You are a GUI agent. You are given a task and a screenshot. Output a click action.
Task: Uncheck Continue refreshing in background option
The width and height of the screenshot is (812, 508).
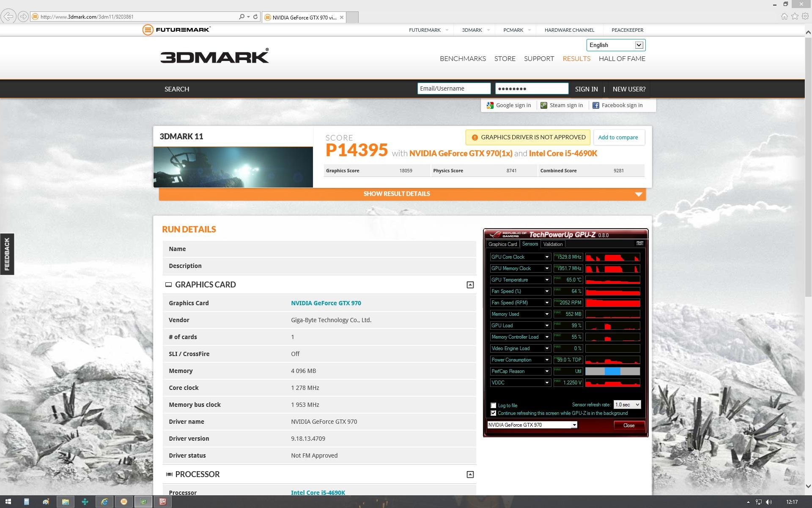pos(493,413)
